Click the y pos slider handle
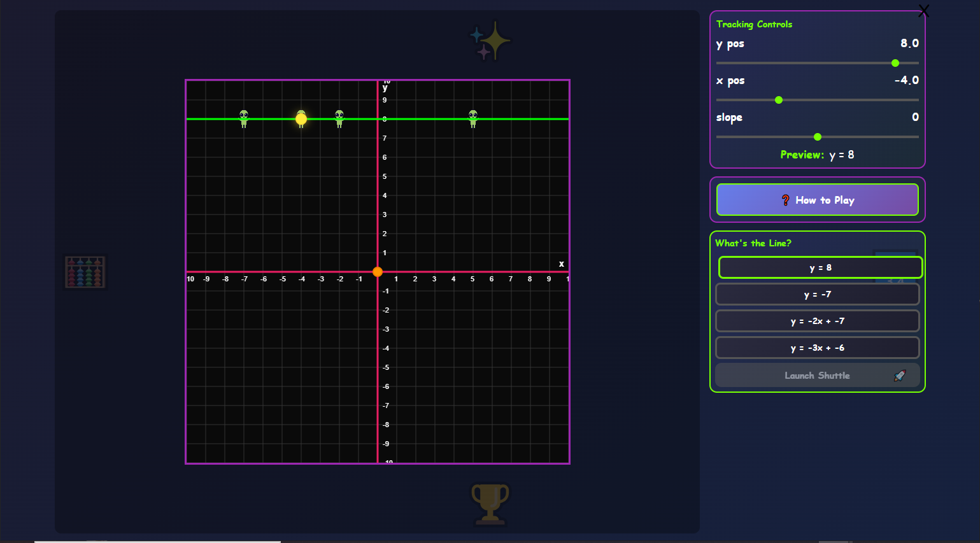The width and height of the screenshot is (980, 543). (x=895, y=63)
